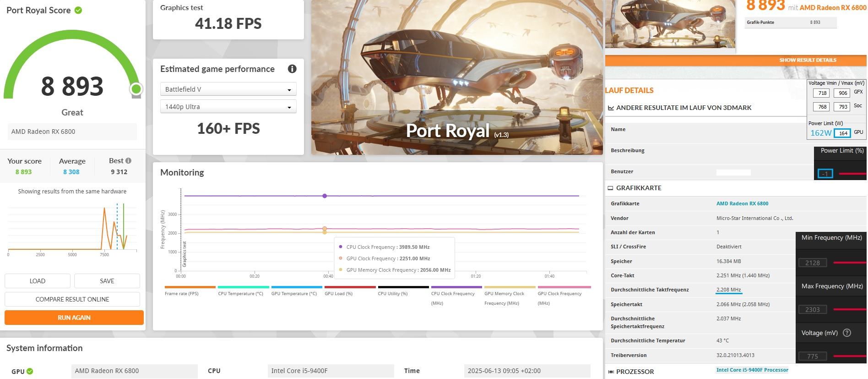The width and height of the screenshot is (868, 379).
Task: Toggle GPU Load (%) legend series
Action: coord(350,291)
